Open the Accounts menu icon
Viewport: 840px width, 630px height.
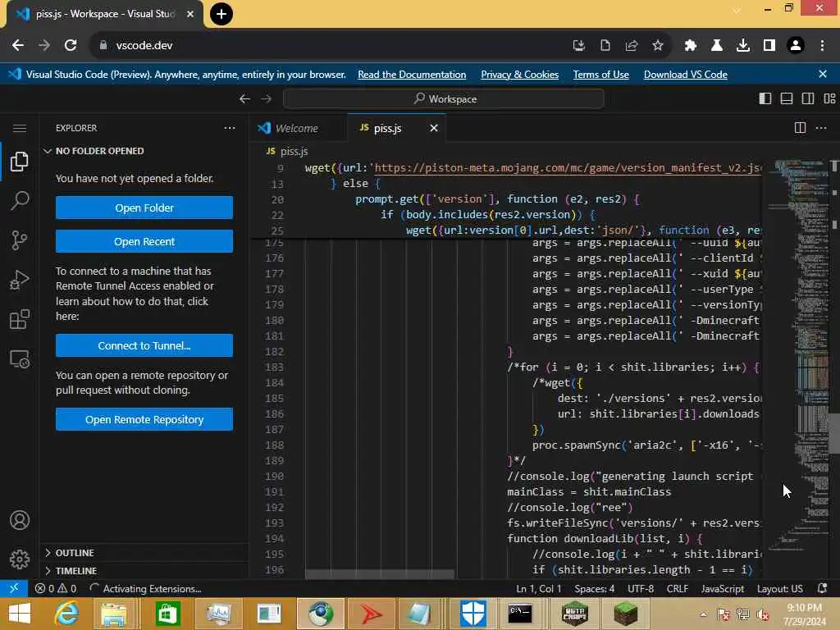coord(20,520)
